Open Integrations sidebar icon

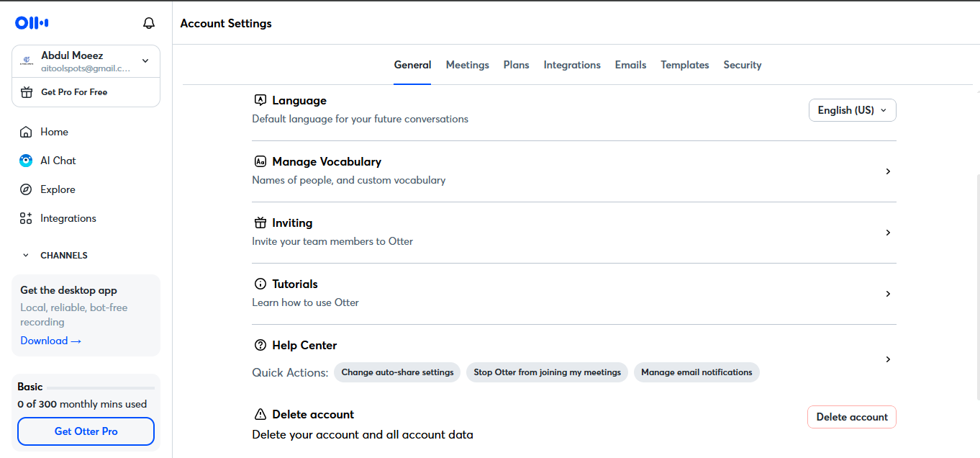coord(26,218)
